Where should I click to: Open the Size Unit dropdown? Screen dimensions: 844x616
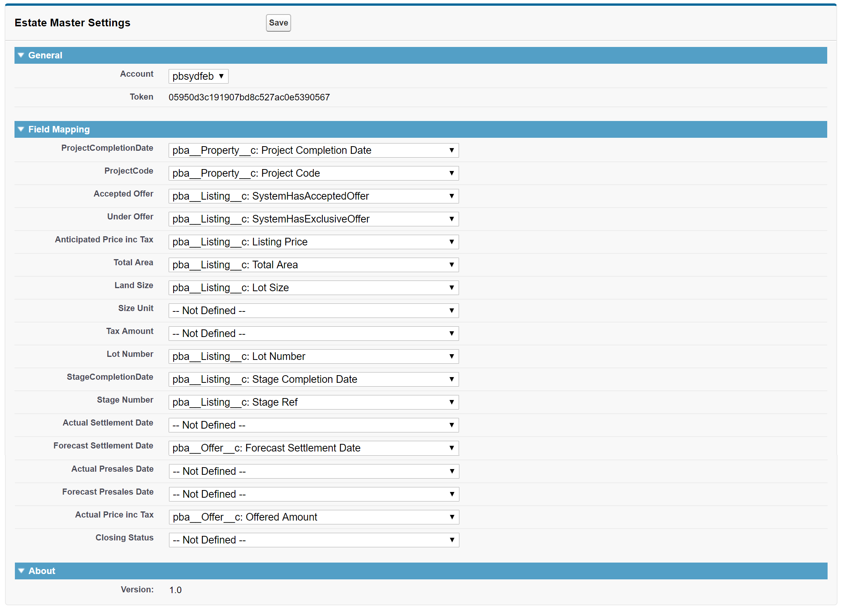(x=313, y=311)
